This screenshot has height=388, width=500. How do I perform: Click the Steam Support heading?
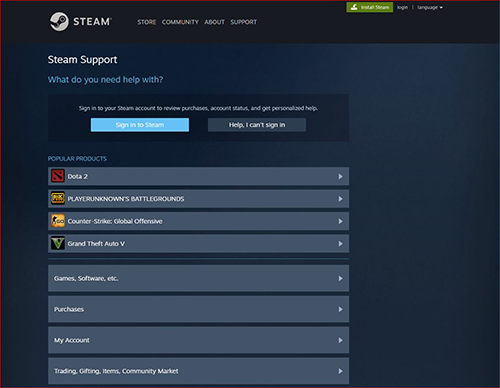[x=82, y=60]
